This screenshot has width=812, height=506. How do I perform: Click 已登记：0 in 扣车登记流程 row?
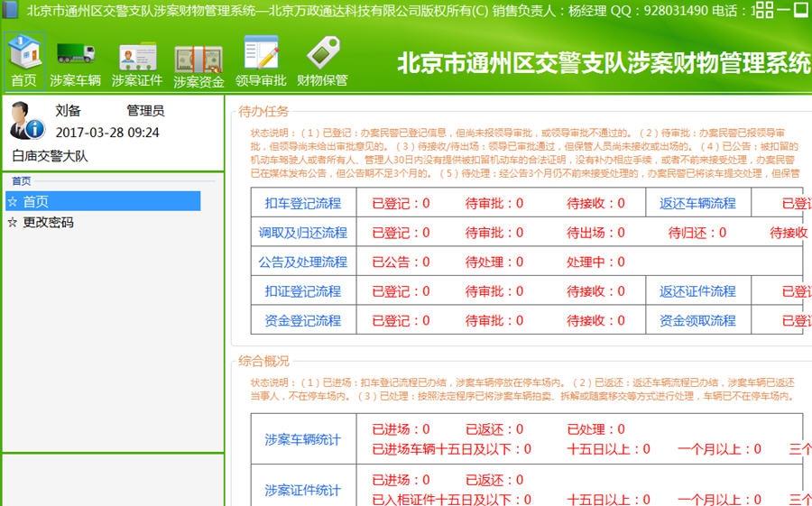(x=401, y=204)
